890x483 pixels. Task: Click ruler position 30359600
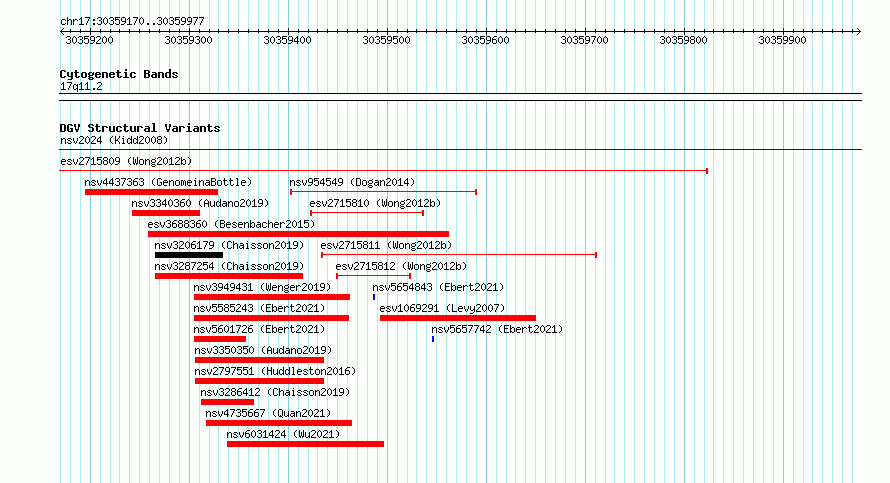tap(485, 40)
